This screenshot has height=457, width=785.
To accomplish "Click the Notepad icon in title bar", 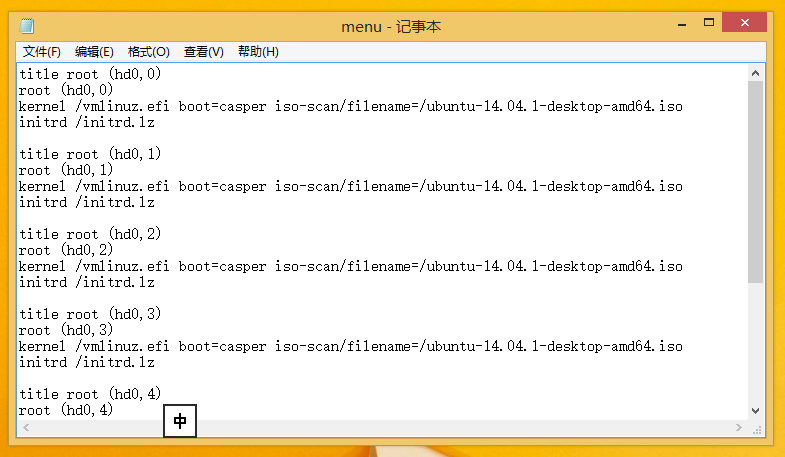I will click(x=27, y=26).
